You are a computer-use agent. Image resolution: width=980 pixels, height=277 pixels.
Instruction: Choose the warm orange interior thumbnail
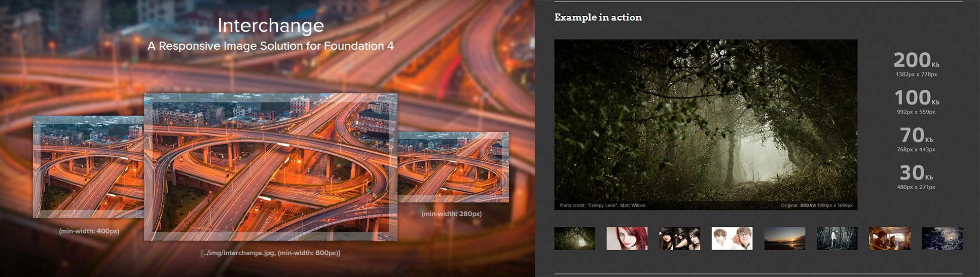[x=890, y=238]
